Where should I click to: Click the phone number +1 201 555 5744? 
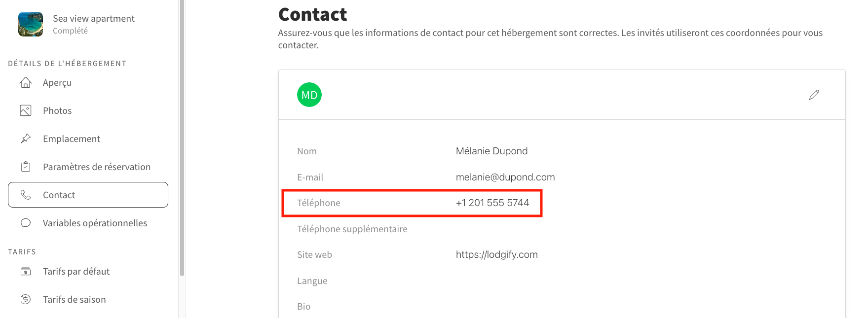pyautogui.click(x=492, y=203)
